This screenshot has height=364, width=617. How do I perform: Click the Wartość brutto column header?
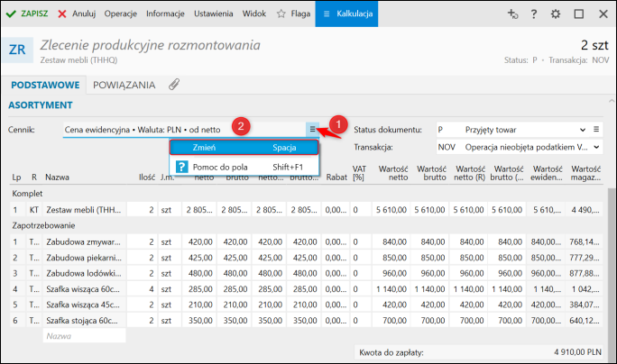point(431,173)
